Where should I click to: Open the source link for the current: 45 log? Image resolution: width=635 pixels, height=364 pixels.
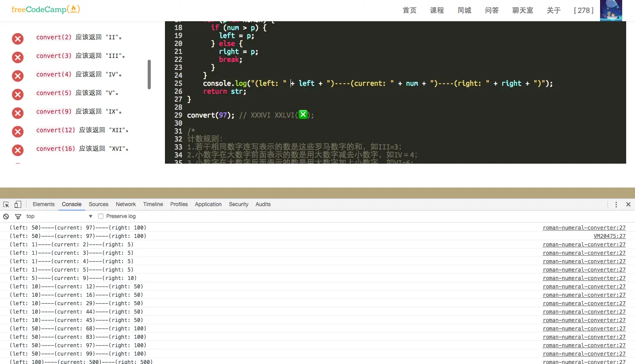click(x=584, y=320)
